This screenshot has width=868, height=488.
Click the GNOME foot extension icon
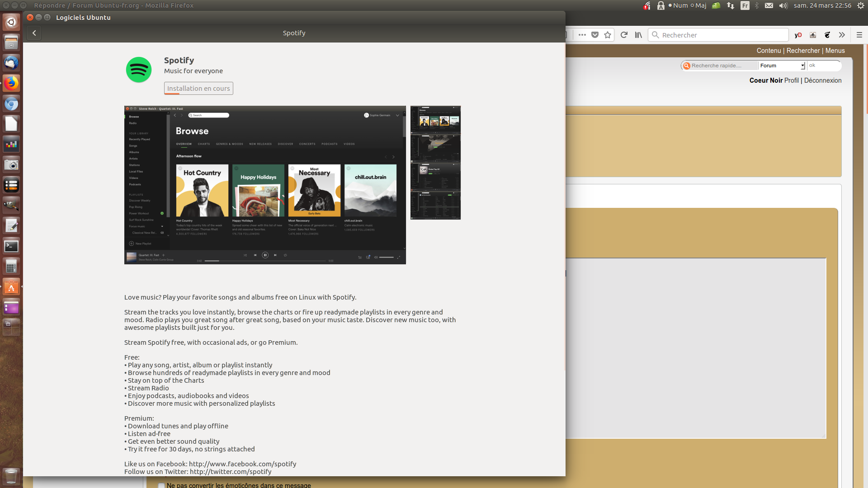click(827, 35)
